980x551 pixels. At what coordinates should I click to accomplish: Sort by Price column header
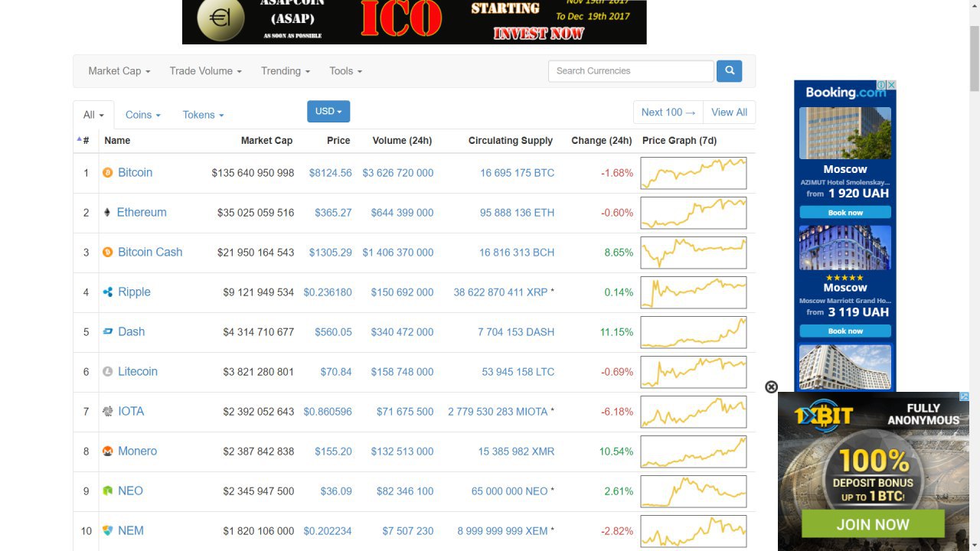click(338, 141)
